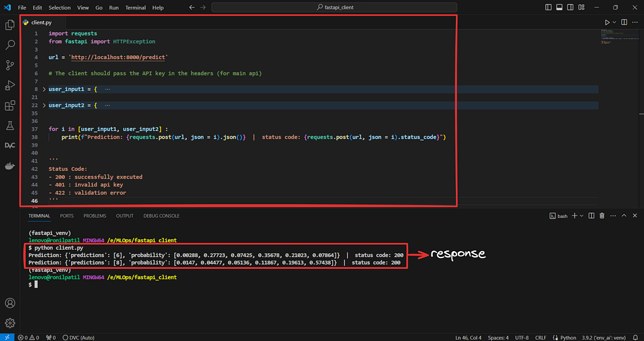The image size is (644, 341).
Task: Run Python file with the play button
Action: point(607,22)
